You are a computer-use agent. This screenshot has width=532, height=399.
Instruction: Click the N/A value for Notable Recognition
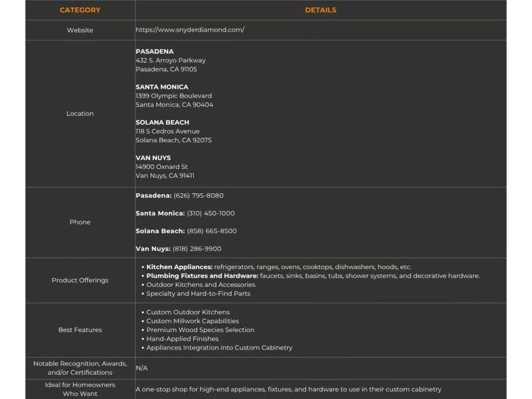point(142,368)
